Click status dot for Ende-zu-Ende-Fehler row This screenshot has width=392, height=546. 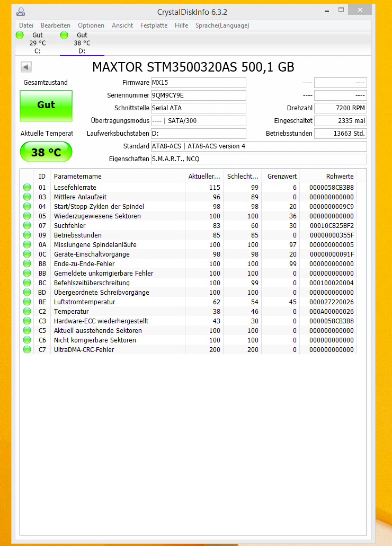[27, 263]
